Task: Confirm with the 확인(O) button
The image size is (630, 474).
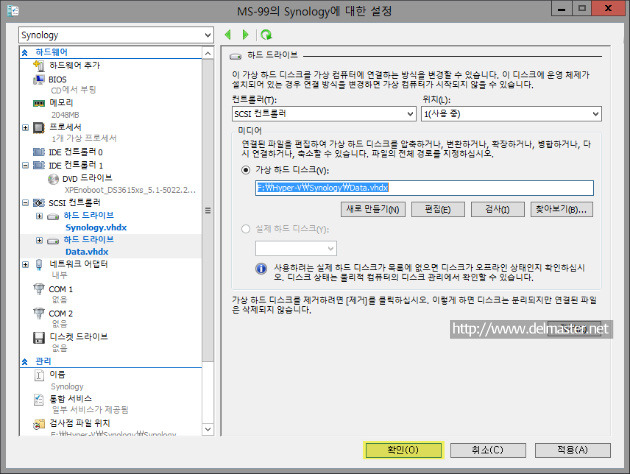Action: pyautogui.click(x=403, y=450)
